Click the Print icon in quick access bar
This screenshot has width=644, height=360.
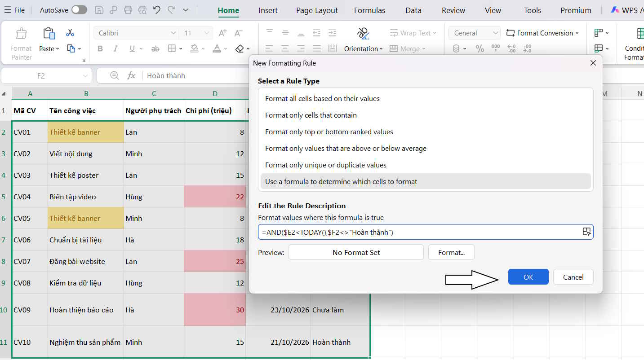click(128, 10)
